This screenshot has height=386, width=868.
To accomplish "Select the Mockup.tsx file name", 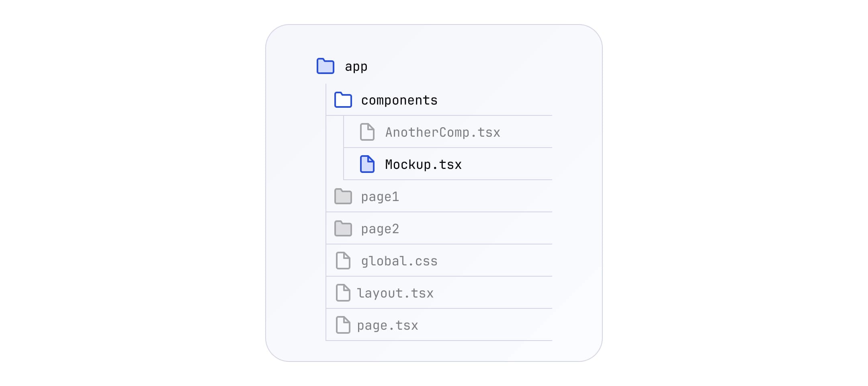I will pos(423,164).
